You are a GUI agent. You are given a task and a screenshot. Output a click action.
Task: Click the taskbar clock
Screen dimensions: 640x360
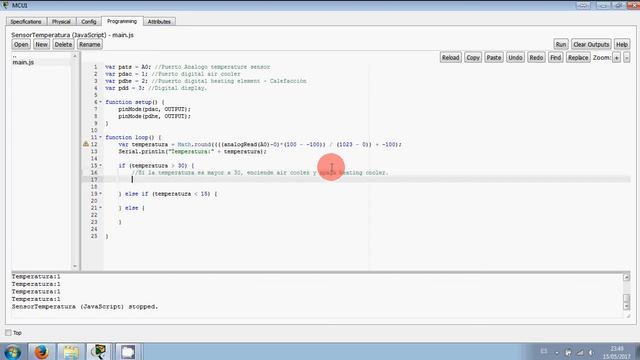tap(617, 352)
